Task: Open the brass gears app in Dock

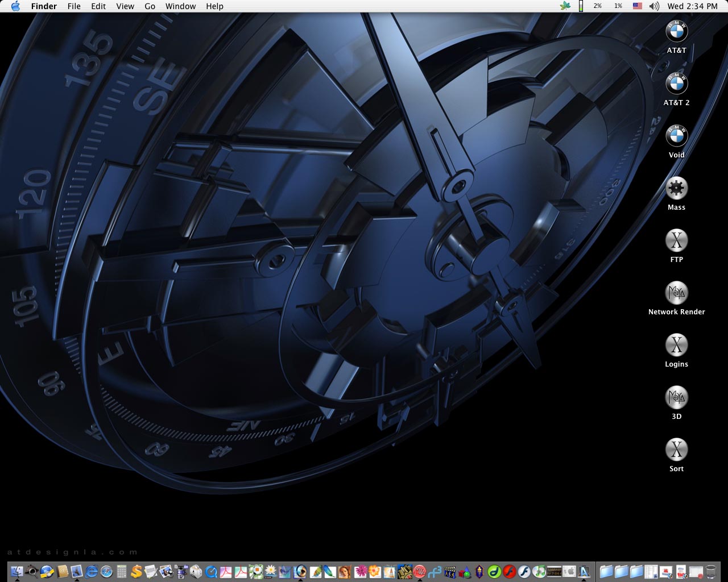Action: click(405, 571)
